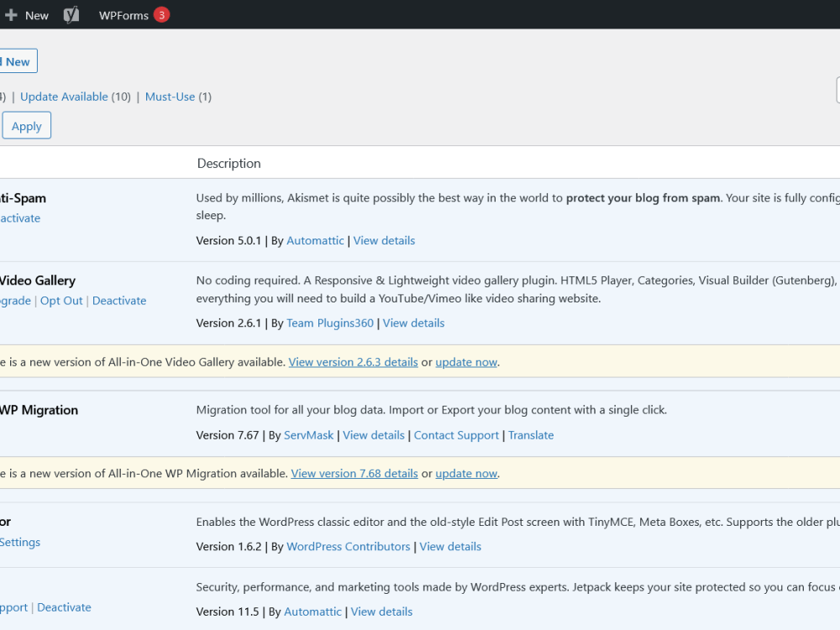
Task: Deactivate the Jetpack plugin
Action: [64, 607]
